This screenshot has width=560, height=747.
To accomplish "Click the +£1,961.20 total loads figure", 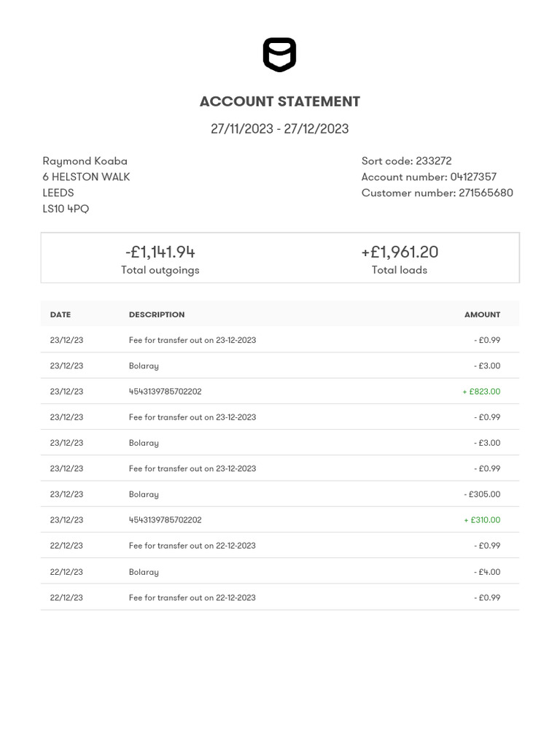I will click(x=400, y=252).
